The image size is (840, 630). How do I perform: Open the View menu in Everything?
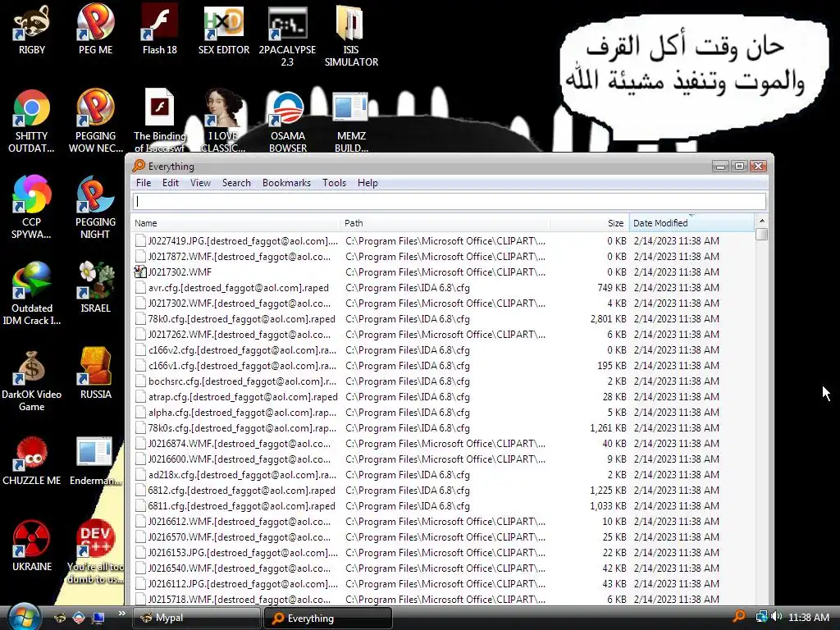200,183
